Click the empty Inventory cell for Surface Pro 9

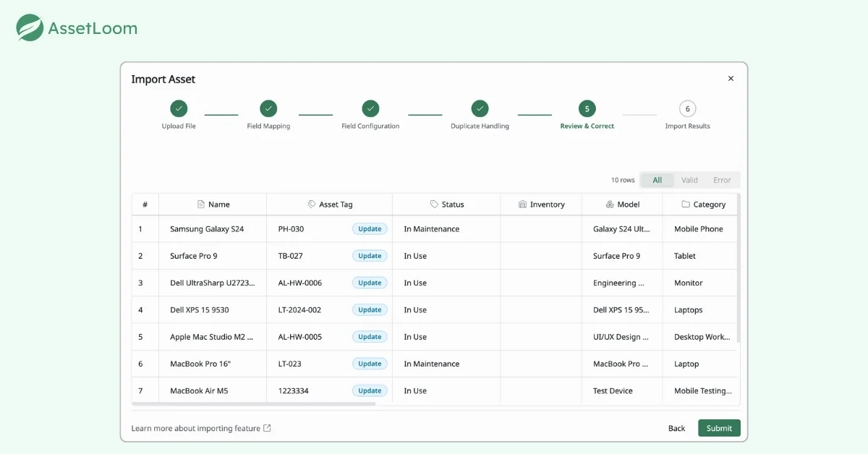point(541,256)
